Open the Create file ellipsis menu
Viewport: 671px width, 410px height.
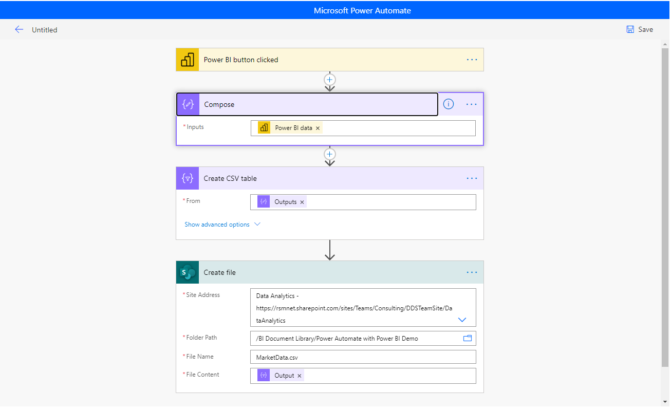click(x=472, y=272)
